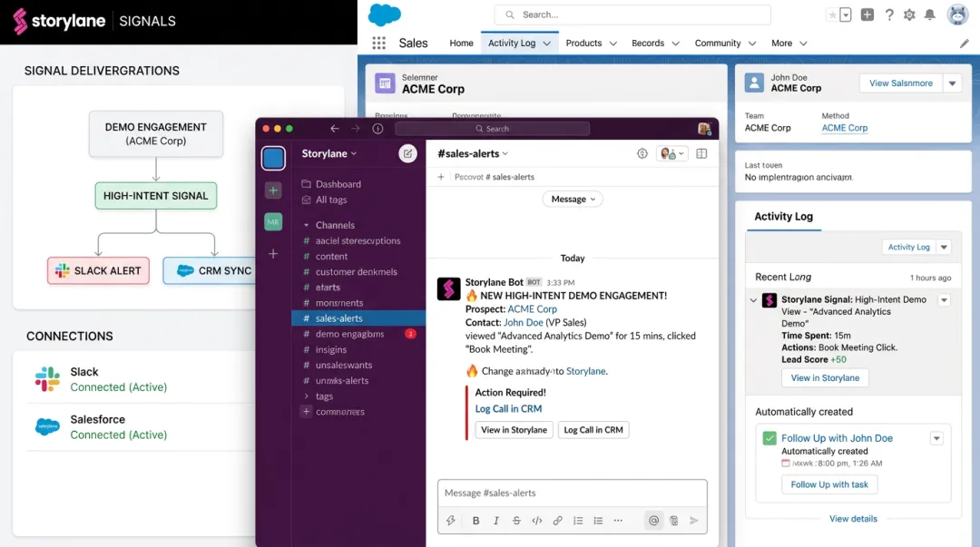Expand the Activity Log nav dropdown
The height and width of the screenshot is (547, 980).
pos(547,44)
